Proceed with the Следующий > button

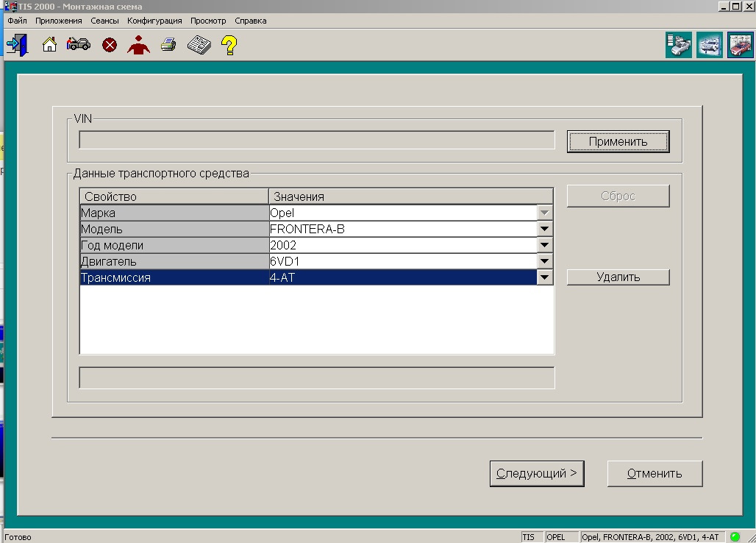(537, 474)
